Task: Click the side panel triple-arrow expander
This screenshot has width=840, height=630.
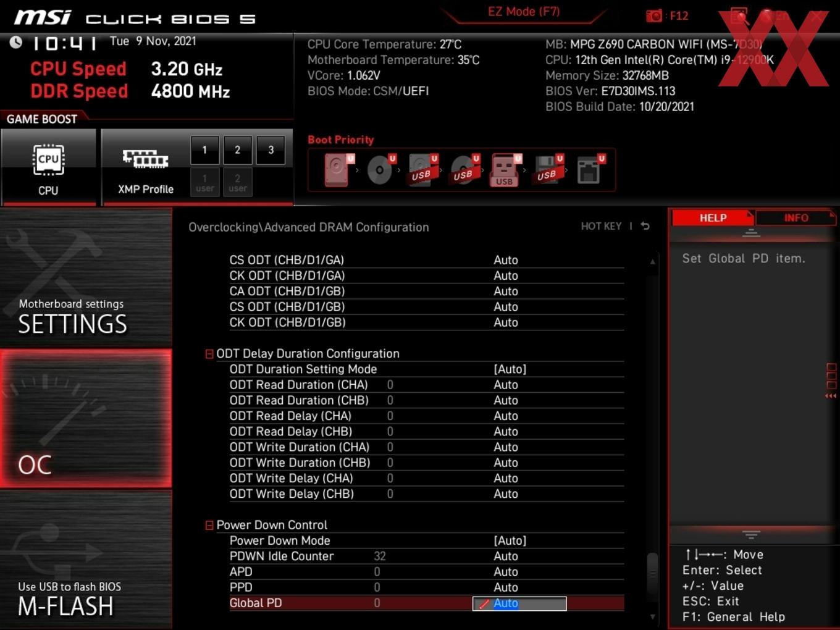Action: point(831,396)
